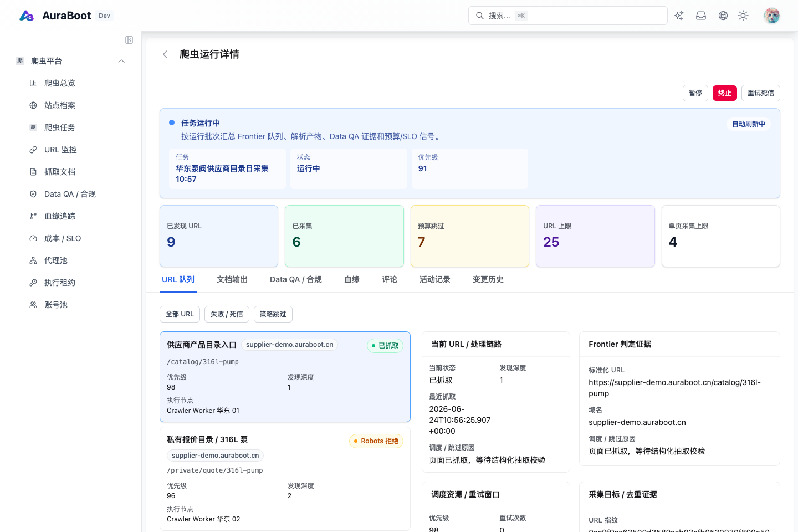Click the 自动刷新中 badge
798x532 pixels.
749,124
